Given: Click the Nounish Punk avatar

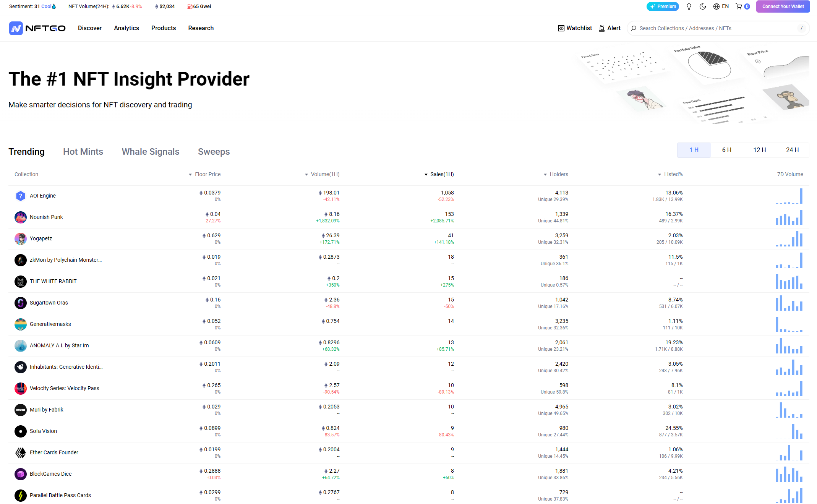Looking at the screenshot, I should [x=21, y=217].
